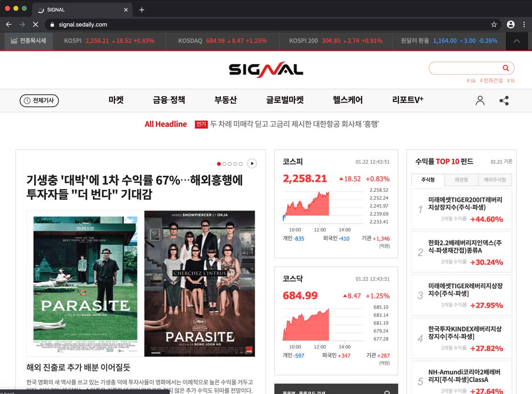Screen dimensions: 532x394
Task: Select the third carousel dot
Action: (x=230, y=164)
